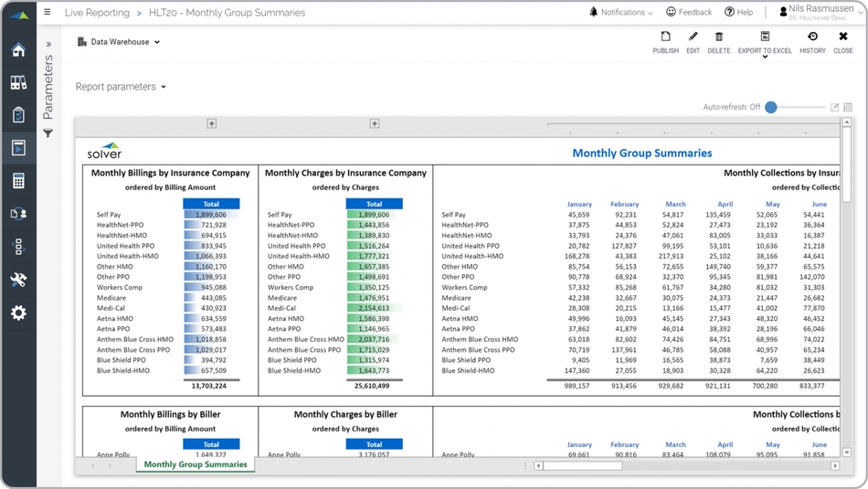Select the Monthly Group Summaries sheet tab

(196, 464)
